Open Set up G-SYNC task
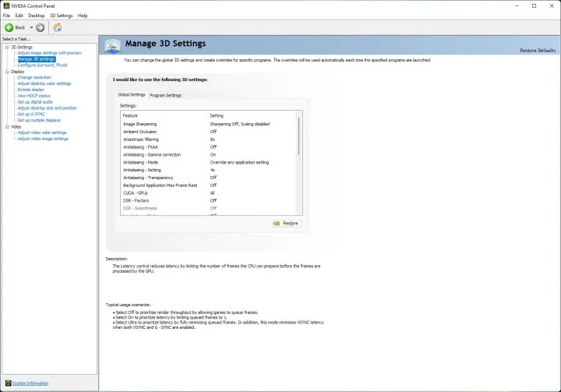Screen dimensions: 561x392 pos(31,115)
